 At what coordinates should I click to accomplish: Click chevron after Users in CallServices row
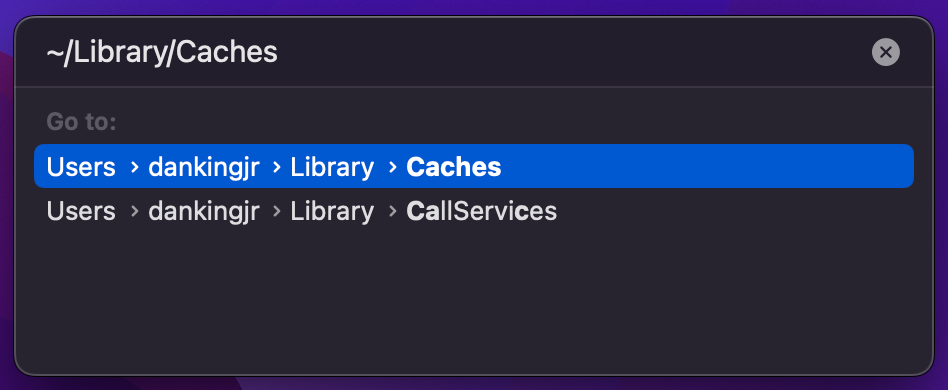click(135, 212)
